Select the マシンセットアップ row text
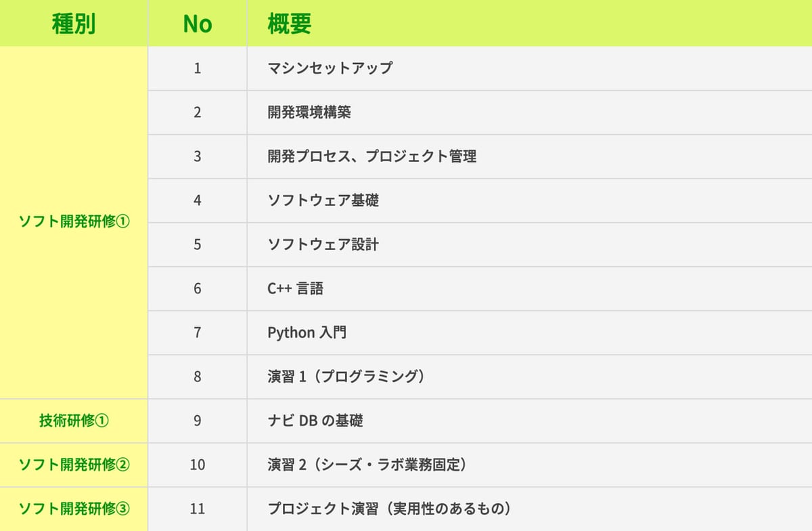 click(330, 68)
